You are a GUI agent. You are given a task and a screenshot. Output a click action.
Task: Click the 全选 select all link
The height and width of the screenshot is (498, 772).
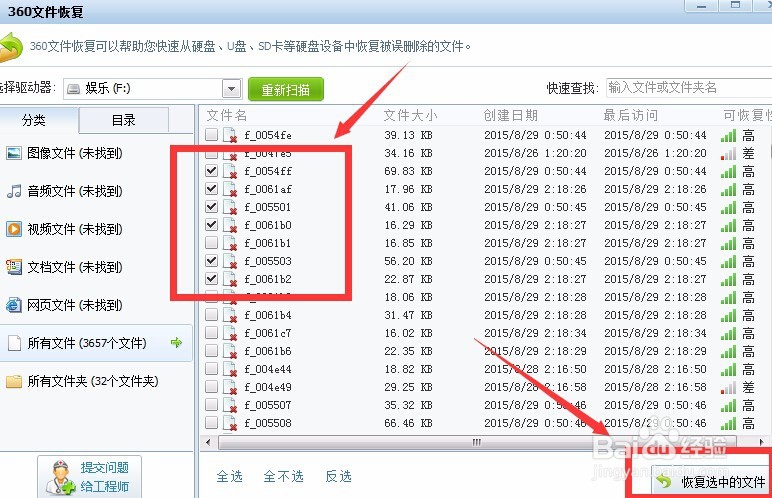click(229, 476)
